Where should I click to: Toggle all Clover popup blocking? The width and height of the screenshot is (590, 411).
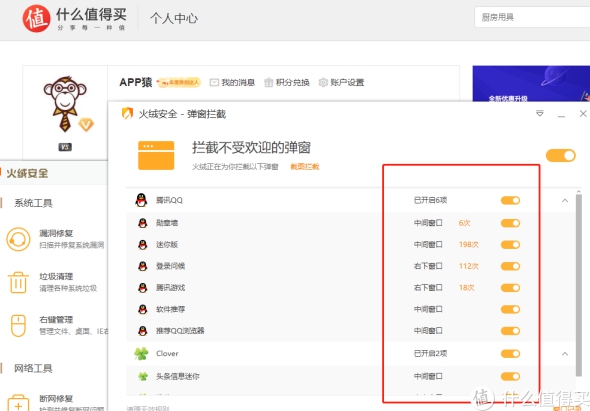510,353
